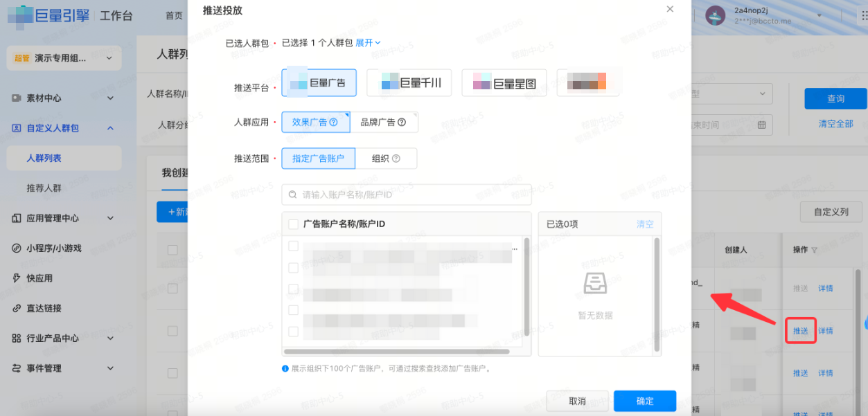
Task: Expand the 素材中心 chevron in the sidebar
Action: coord(109,98)
